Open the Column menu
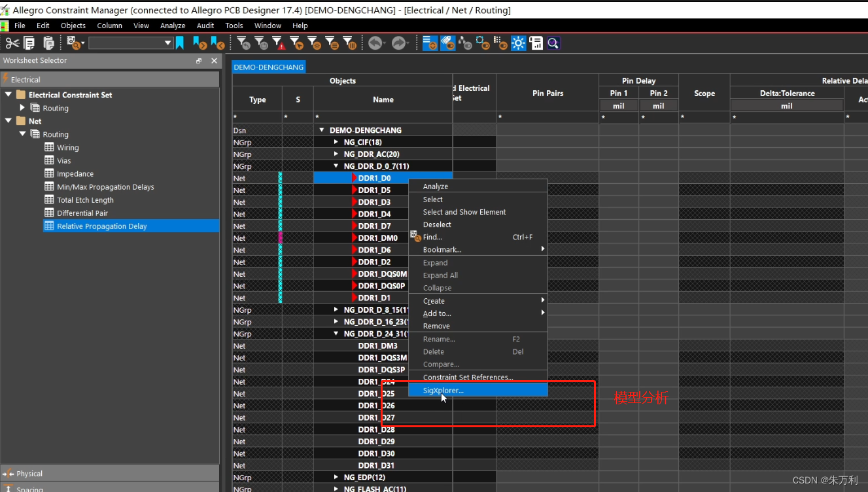 coord(109,26)
